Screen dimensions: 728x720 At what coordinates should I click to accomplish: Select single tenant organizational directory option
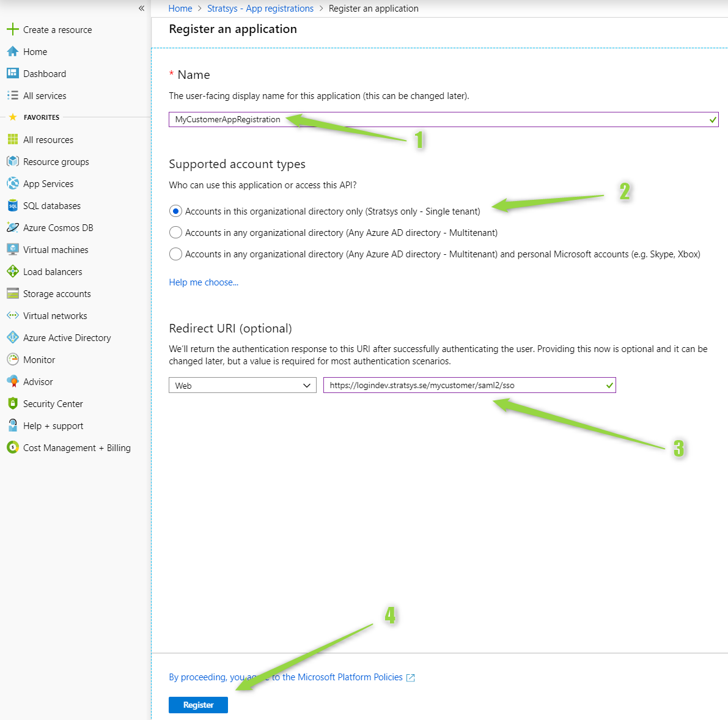coord(175,211)
